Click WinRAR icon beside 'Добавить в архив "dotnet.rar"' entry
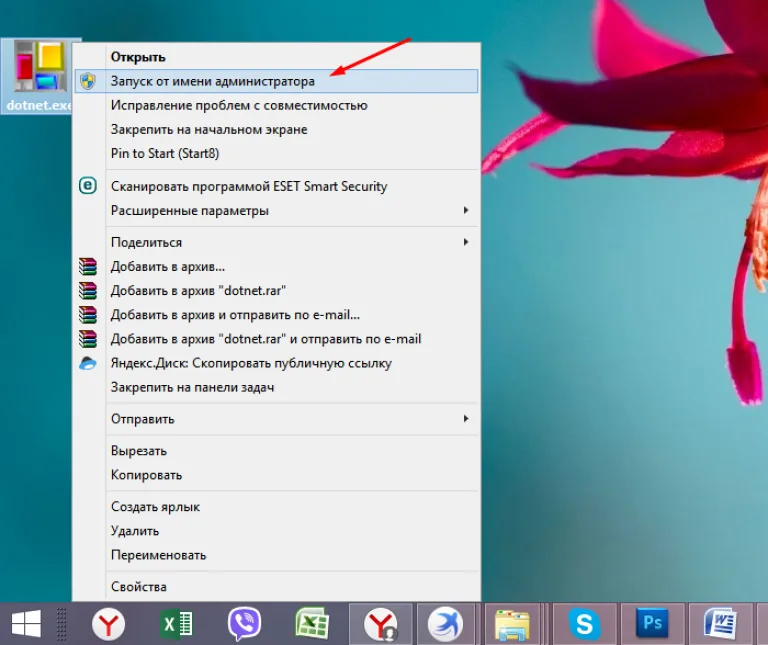 click(x=88, y=290)
